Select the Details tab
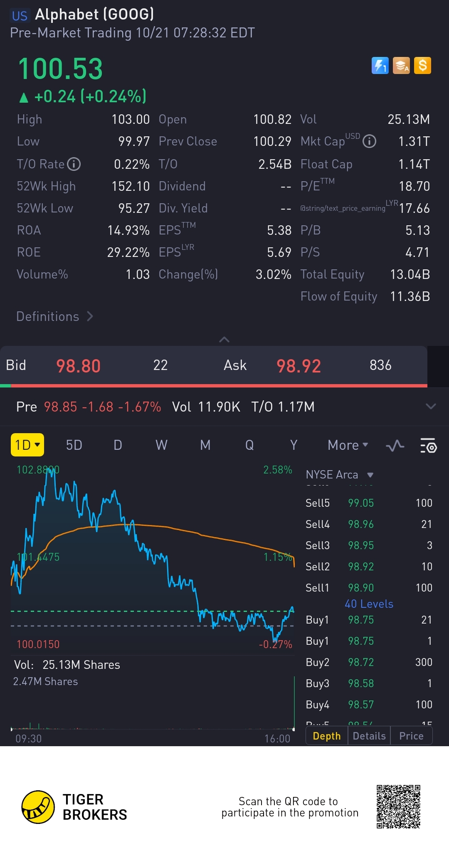Viewport: 449px width, 868px height. tap(369, 736)
